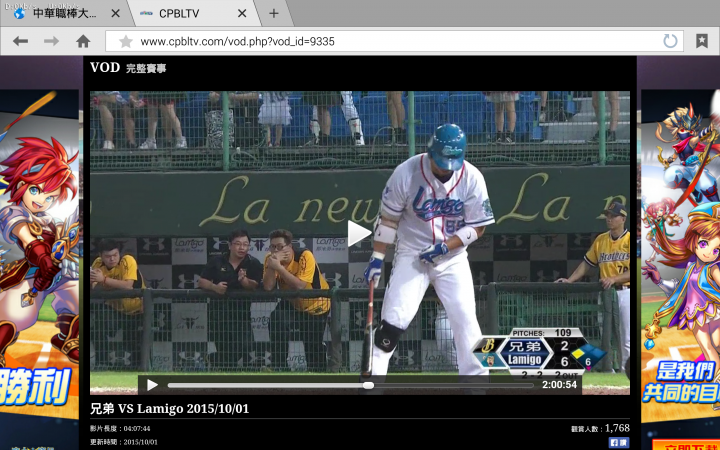The height and width of the screenshot is (450, 720).
Task: Go forward using the forward arrow
Action: [x=51, y=41]
